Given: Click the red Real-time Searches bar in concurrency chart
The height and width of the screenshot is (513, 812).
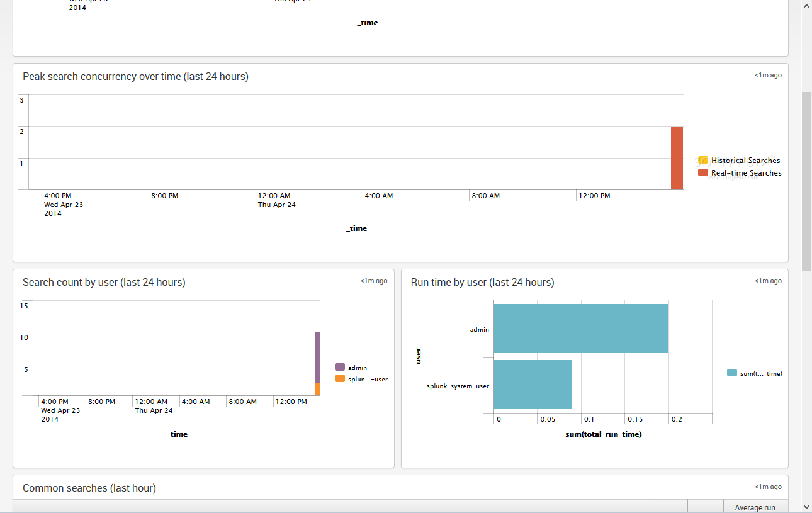Looking at the screenshot, I should pyautogui.click(x=677, y=158).
